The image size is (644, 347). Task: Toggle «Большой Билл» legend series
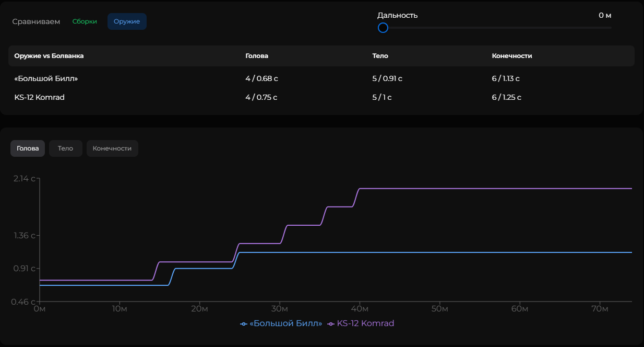click(285, 323)
